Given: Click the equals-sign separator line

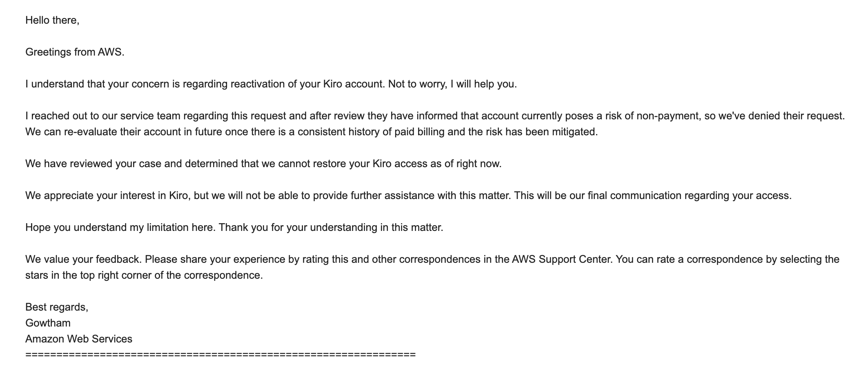Looking at the screenshot, I should pyautogui.click(x=220, y=355).
